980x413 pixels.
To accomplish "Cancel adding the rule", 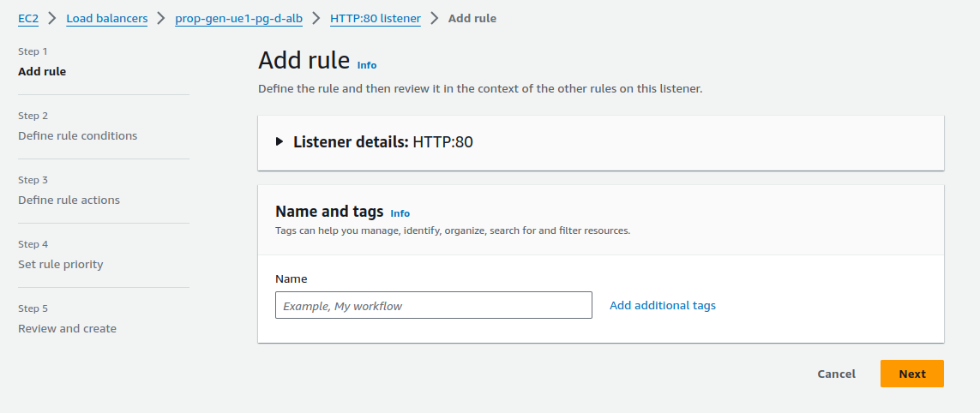I will tap(836, 374).
